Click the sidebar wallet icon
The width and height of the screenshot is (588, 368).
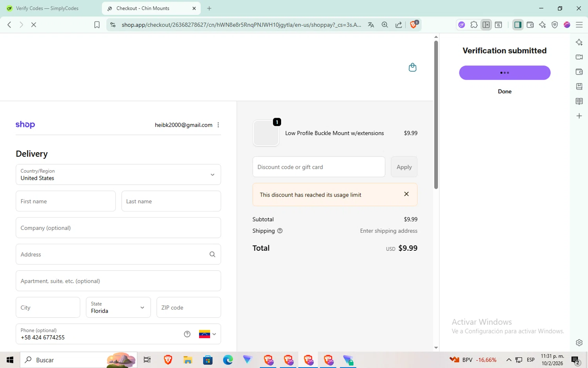tap(579, 72)
